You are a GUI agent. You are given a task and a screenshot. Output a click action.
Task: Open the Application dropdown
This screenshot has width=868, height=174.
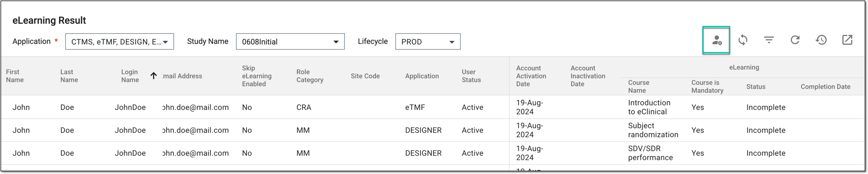click(119, 42)
